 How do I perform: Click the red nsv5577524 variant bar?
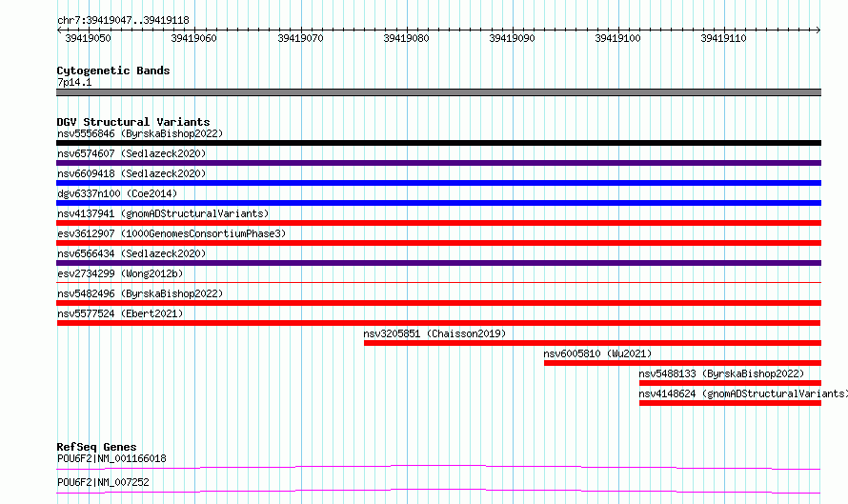pyautogui.click(x=438, y=323)
